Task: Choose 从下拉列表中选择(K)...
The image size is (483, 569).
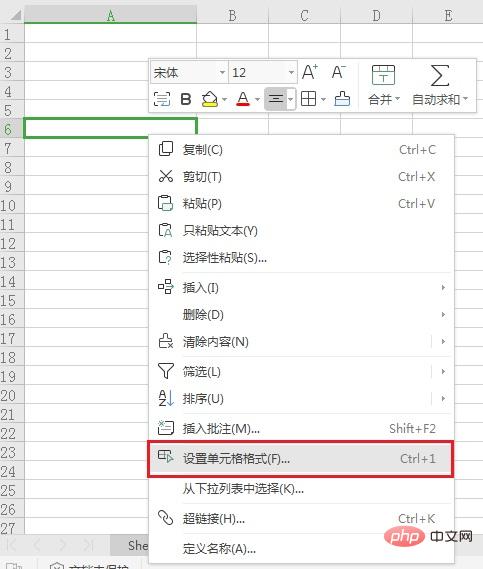Action: coord(301,489)
